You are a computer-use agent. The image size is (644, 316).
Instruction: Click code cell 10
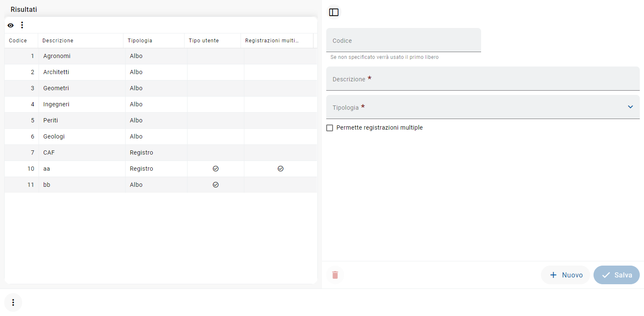(x=22, y=169)
